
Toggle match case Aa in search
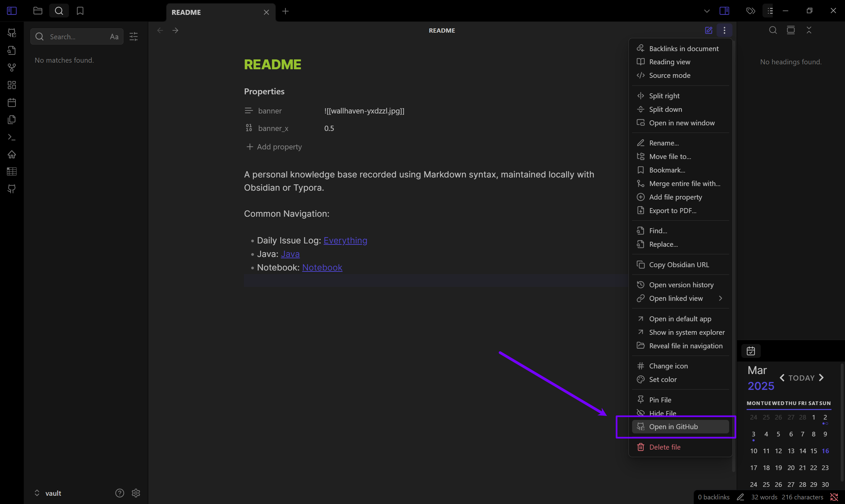click(x=114, y=37)
